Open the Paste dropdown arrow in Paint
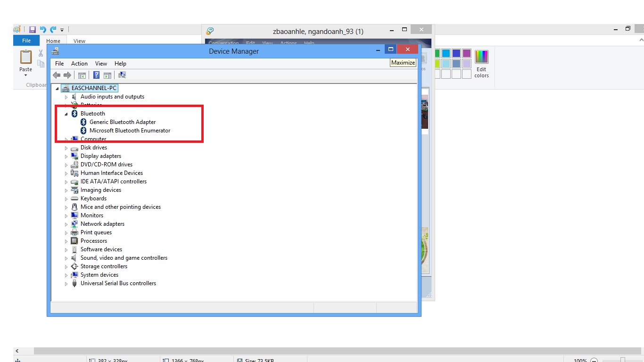 [25, 75]
